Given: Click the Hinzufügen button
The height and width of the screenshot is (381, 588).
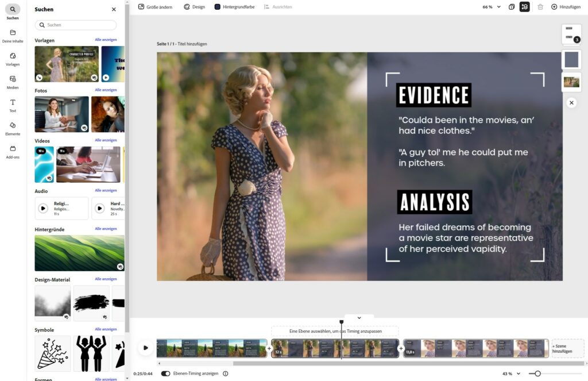Looking at the screenshot, I should pos(566,7).
